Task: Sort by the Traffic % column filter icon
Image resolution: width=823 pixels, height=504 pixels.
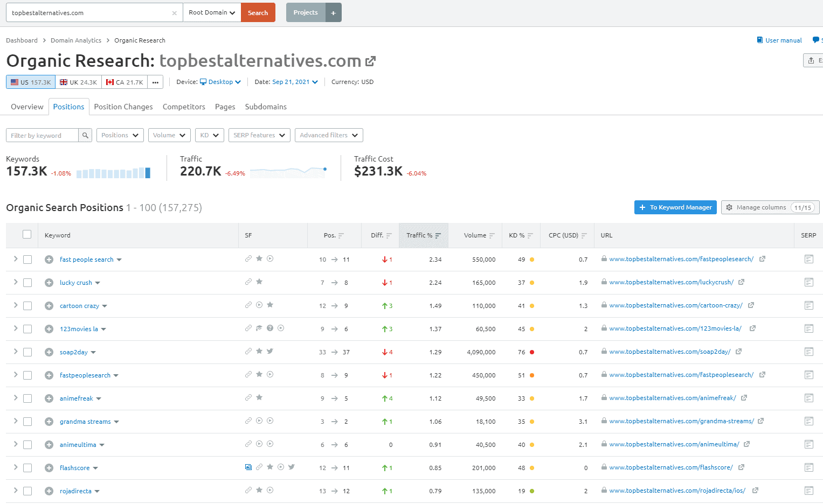Action: coord(438,236)
